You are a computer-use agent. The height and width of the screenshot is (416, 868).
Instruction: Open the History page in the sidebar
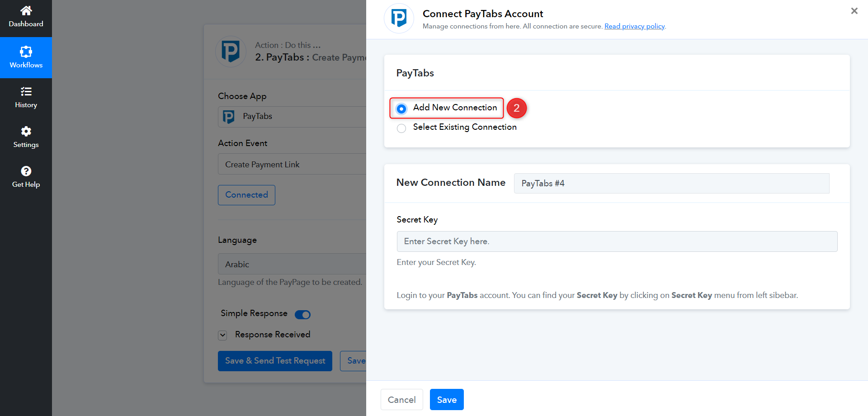tap(26, 97)
